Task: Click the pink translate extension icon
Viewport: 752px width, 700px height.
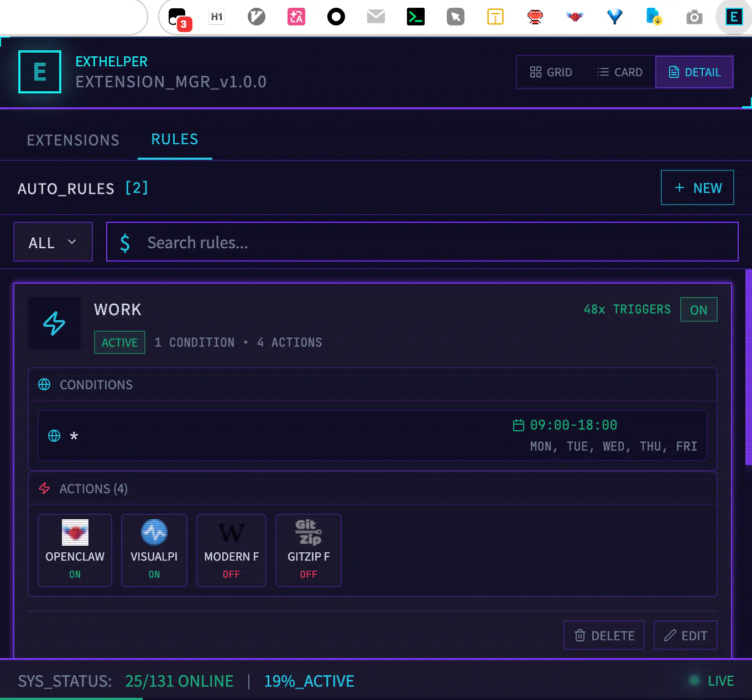Action: tap(296, 17)
